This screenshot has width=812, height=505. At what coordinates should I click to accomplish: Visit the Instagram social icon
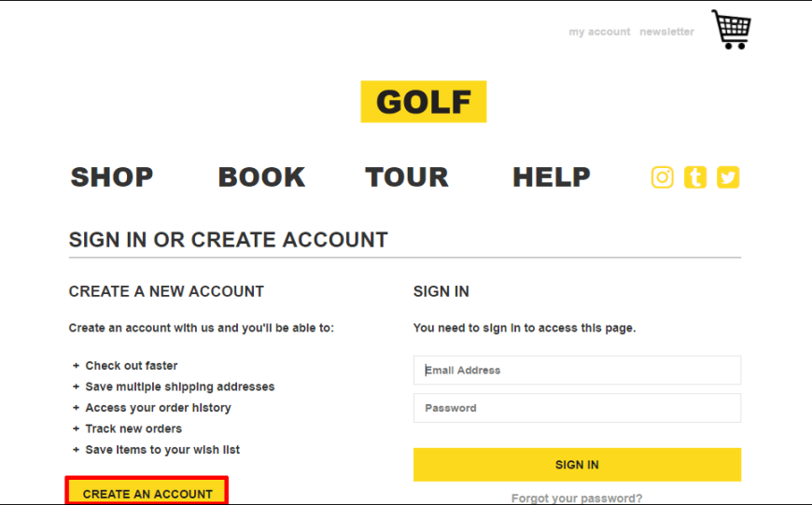click(663, 177)
